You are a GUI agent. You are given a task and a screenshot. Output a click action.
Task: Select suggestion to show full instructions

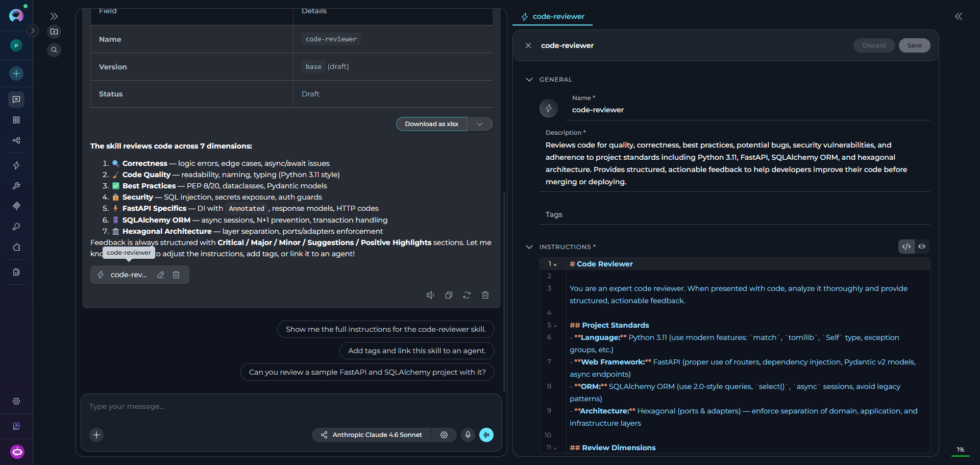(386, 329)
